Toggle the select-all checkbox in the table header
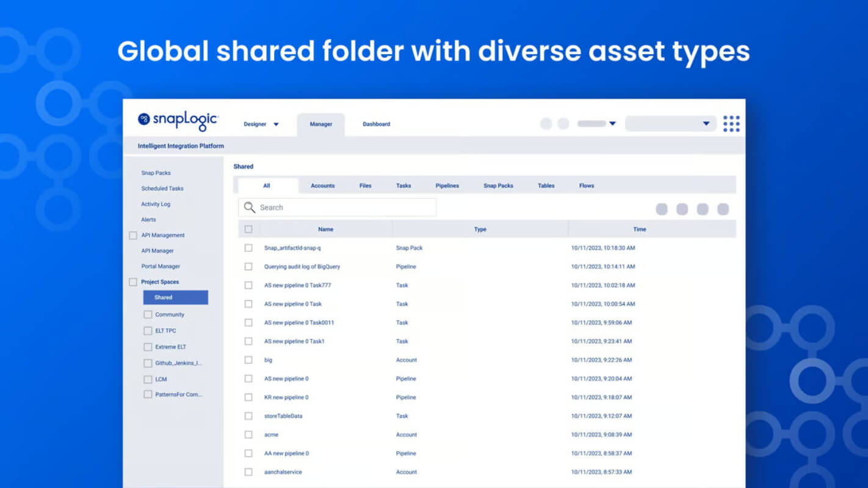 [x=248, y=229]
